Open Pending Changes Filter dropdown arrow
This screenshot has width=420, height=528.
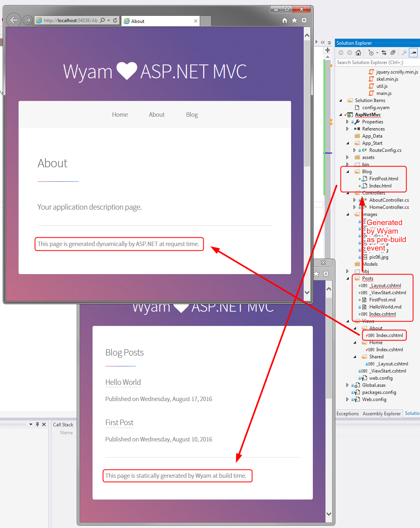click(377, 53)
